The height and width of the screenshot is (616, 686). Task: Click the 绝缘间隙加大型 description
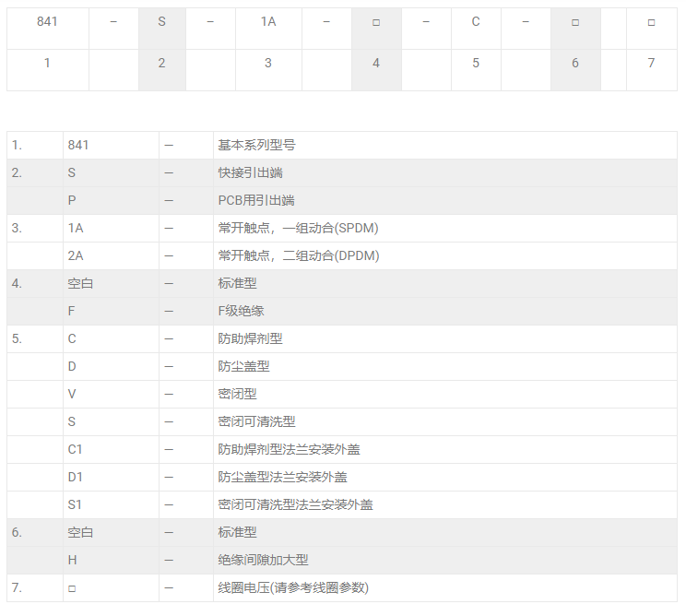coord(263,560)
